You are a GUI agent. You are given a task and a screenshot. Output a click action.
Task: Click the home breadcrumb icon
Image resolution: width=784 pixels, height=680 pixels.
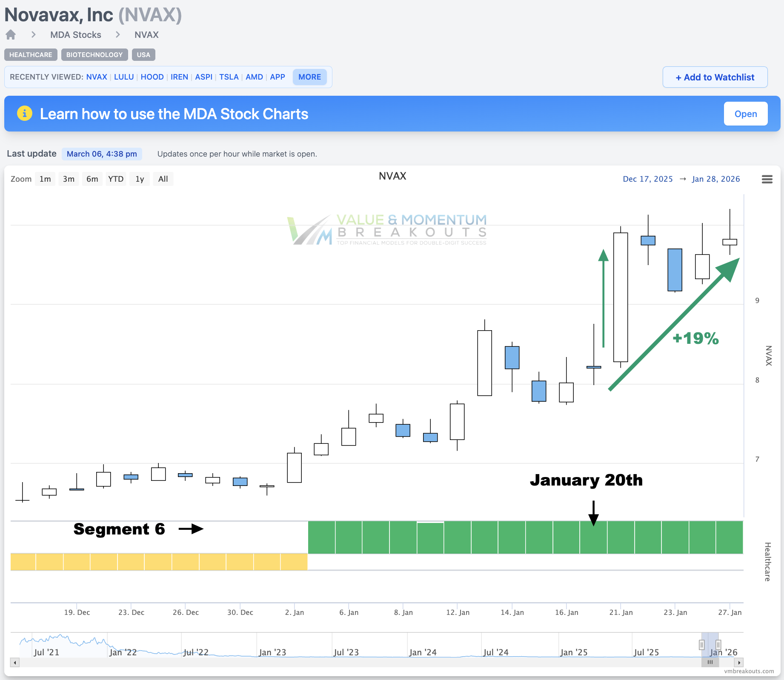pos(11,34)
